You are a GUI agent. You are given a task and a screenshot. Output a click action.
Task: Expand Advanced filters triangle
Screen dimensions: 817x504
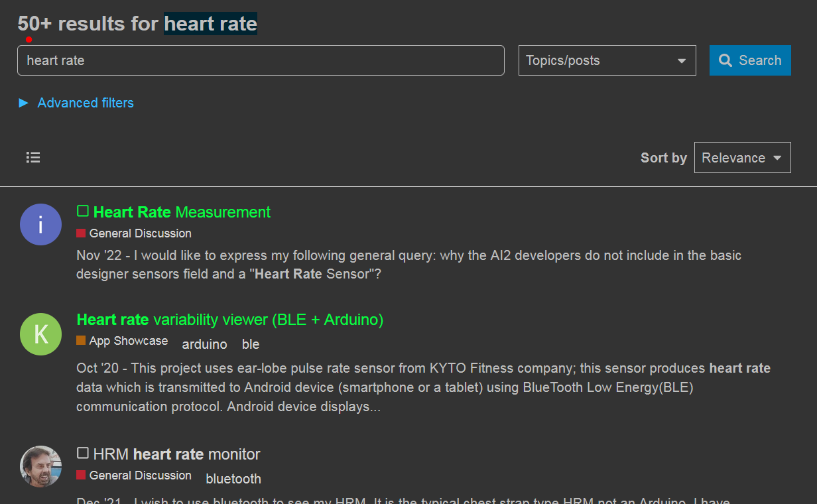(24, 103)
